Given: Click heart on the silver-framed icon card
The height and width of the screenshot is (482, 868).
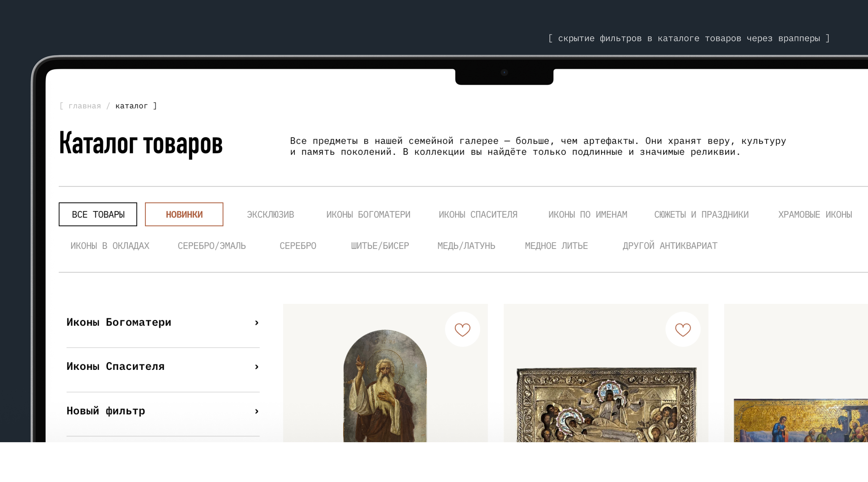Looking at the screenshot, I should tap(683, 329).
